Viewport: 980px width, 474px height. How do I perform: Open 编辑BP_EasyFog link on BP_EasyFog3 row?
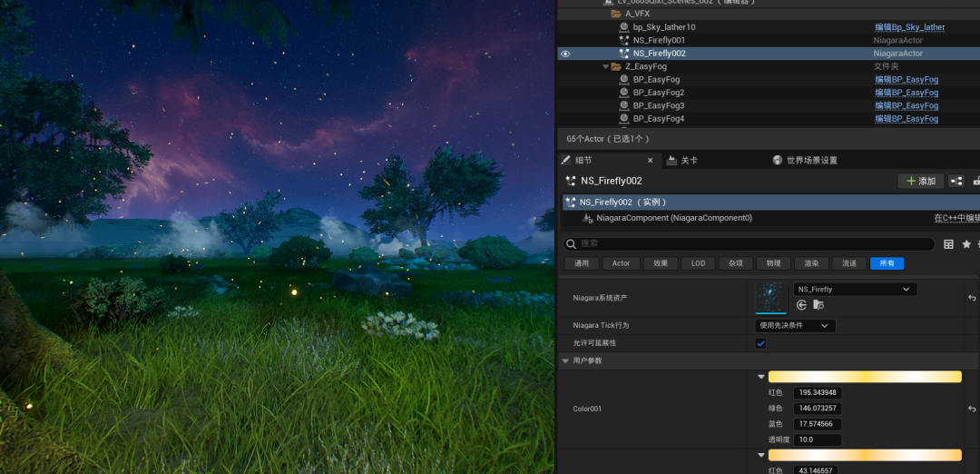(x=906, y=105)
